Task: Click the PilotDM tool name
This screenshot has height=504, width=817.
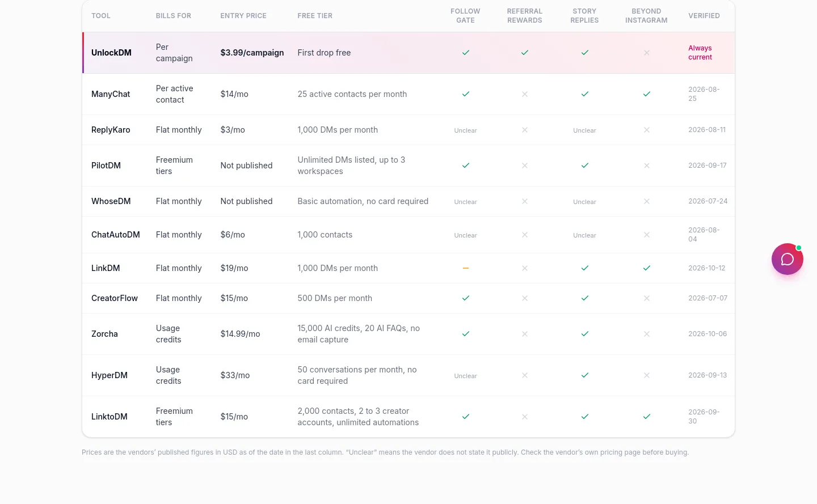Action: tap(106, 166)
